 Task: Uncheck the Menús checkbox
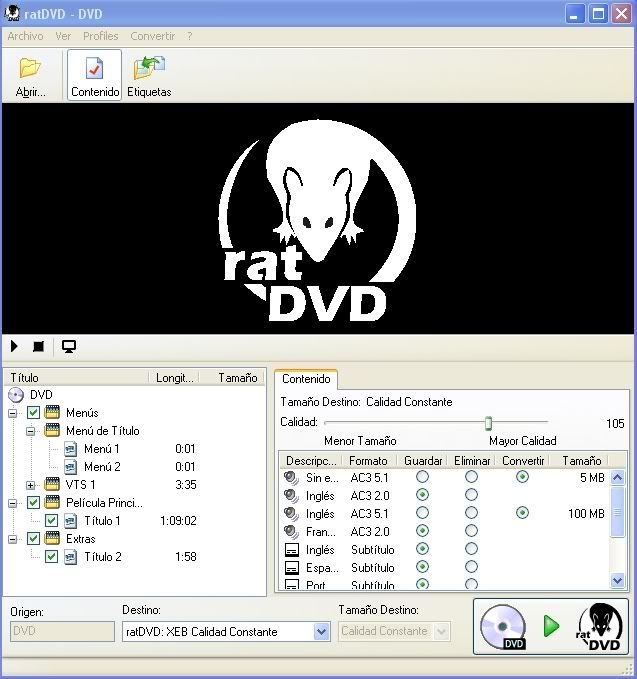pyautogui.click(x=33, y=412)
